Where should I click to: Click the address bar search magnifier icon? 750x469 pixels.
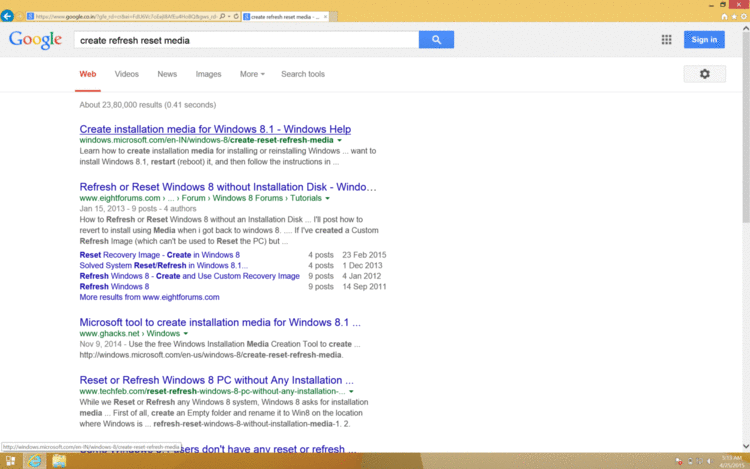[x=222, y=16]
